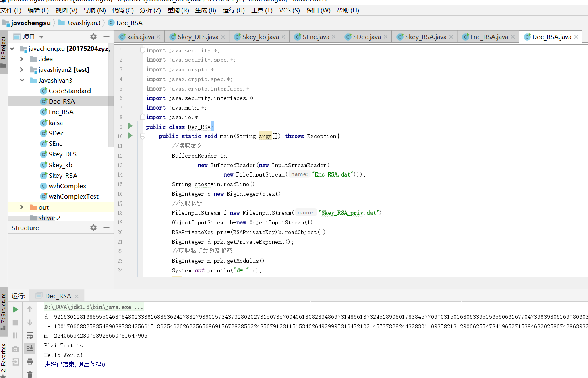Image resolution: width=588 pixels, height=378 pixels.
Task: Click the exit icon in run toolbar
Action: (15, 361)
